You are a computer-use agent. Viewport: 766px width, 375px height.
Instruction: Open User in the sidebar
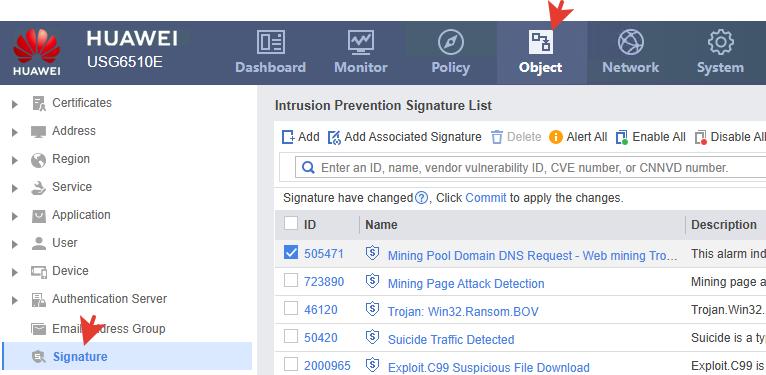click(64, 243)
